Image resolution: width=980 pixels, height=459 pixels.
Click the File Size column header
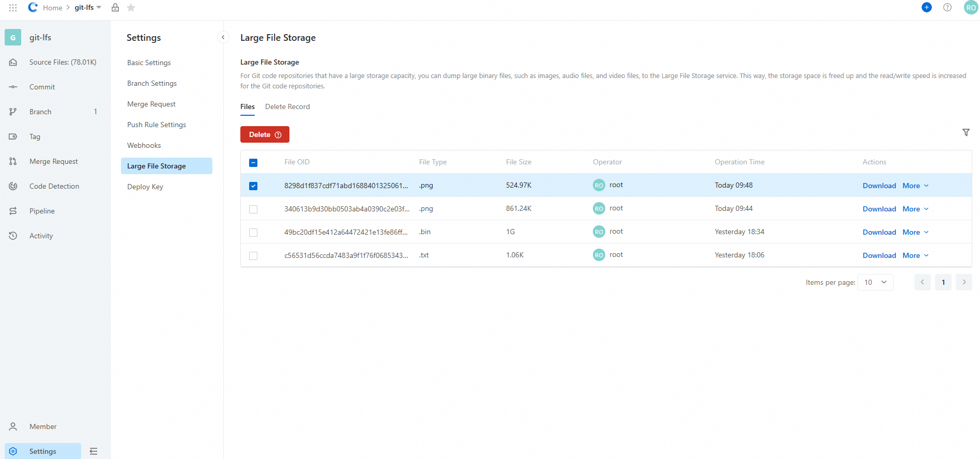518,162
